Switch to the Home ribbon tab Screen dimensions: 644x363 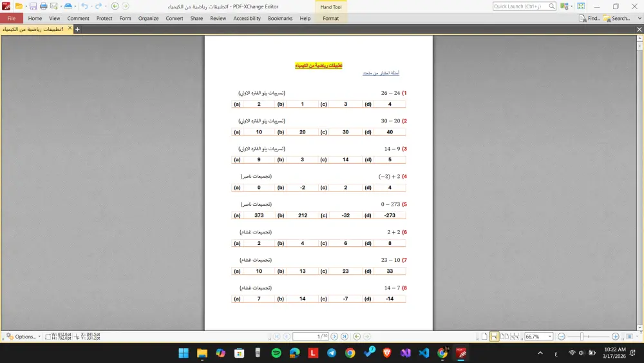35,19
